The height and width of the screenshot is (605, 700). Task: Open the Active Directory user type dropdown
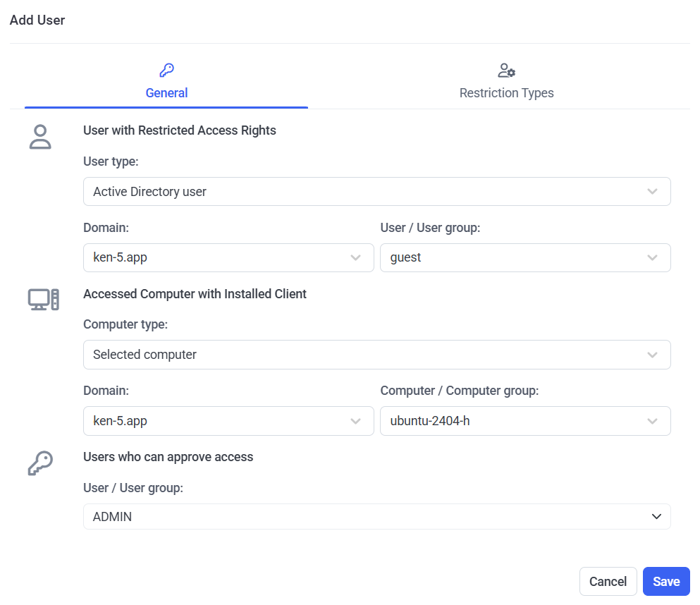(x=376, y=192)
